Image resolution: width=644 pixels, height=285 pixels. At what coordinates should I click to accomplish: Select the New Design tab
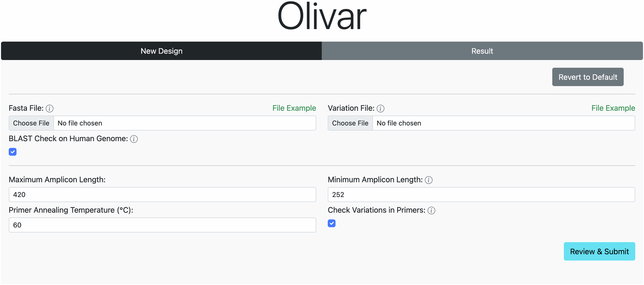(x=161, y=51)
